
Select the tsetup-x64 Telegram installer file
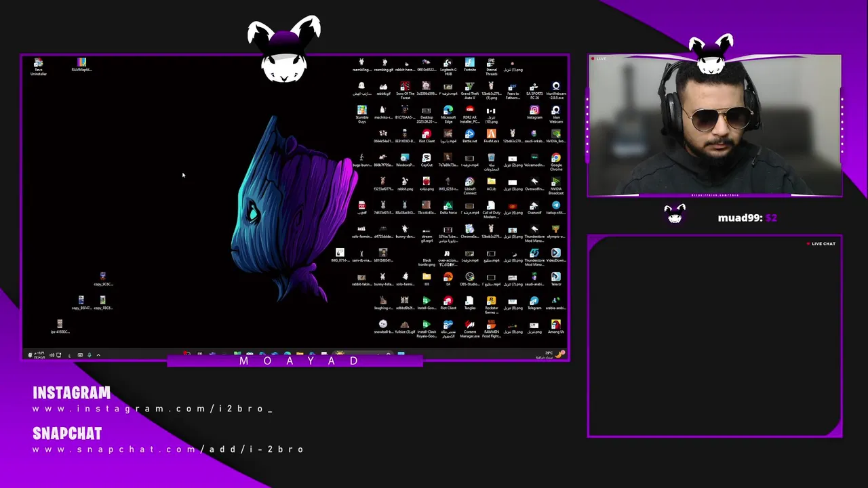pyautogui.click(x=556, y=207)
